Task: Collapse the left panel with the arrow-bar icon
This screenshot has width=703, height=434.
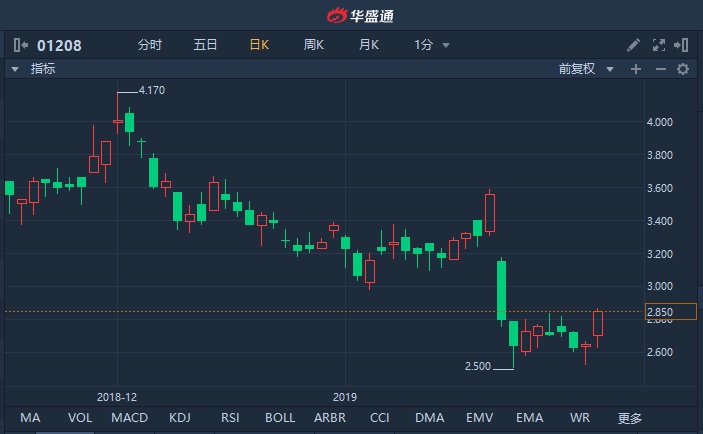Action: (21, 45)
